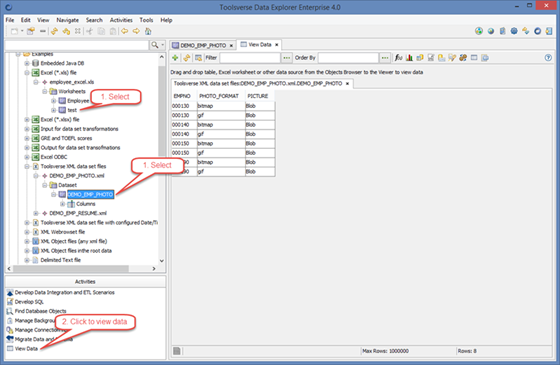The width and height of the screenshot is (560, 365).
Task: Click the yellow Forward arrow icon
Action: (x=136, y=31)
